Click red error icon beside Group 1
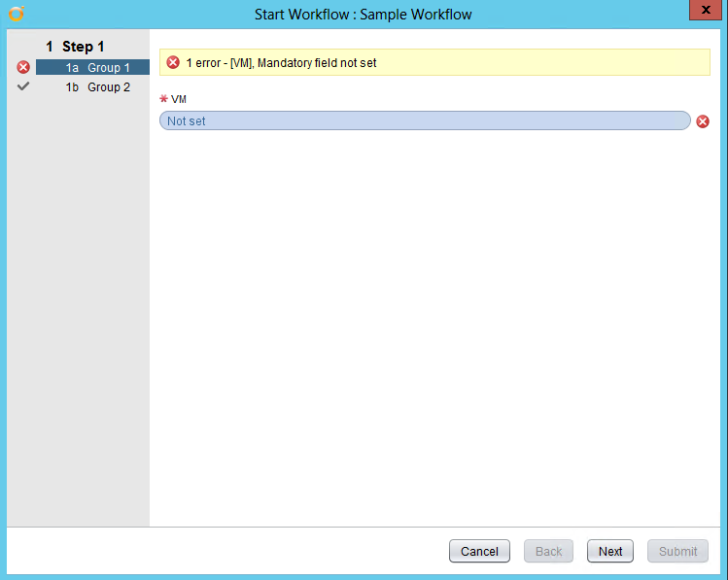Viewport: 728px width, 580px height. (23, 67)
